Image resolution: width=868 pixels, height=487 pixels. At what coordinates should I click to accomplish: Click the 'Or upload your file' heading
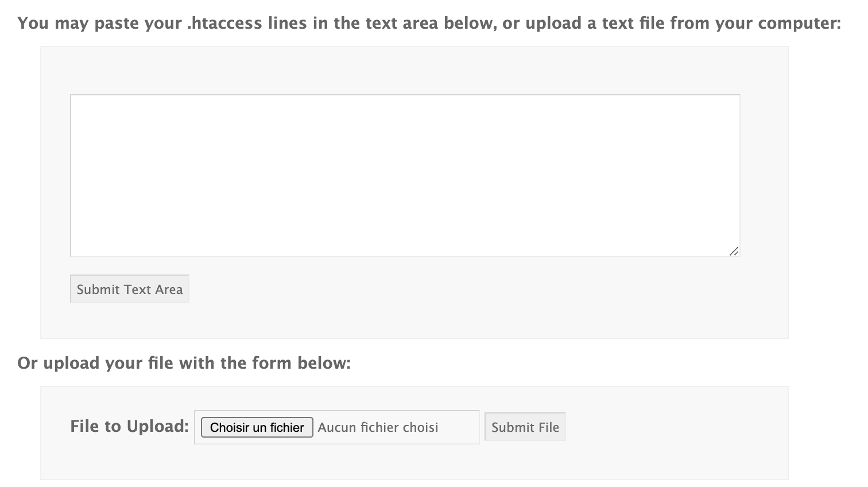tap(184, 363)
